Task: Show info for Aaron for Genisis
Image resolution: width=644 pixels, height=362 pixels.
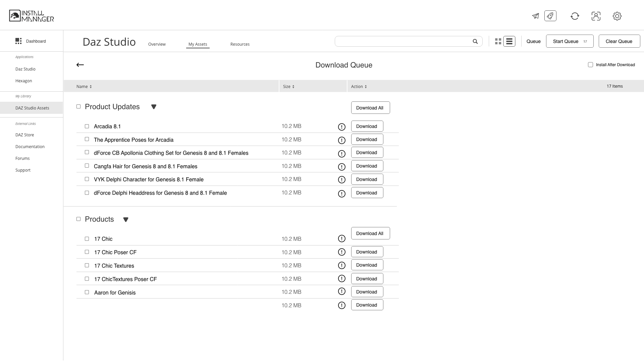Action: click(x=341, y=291)
